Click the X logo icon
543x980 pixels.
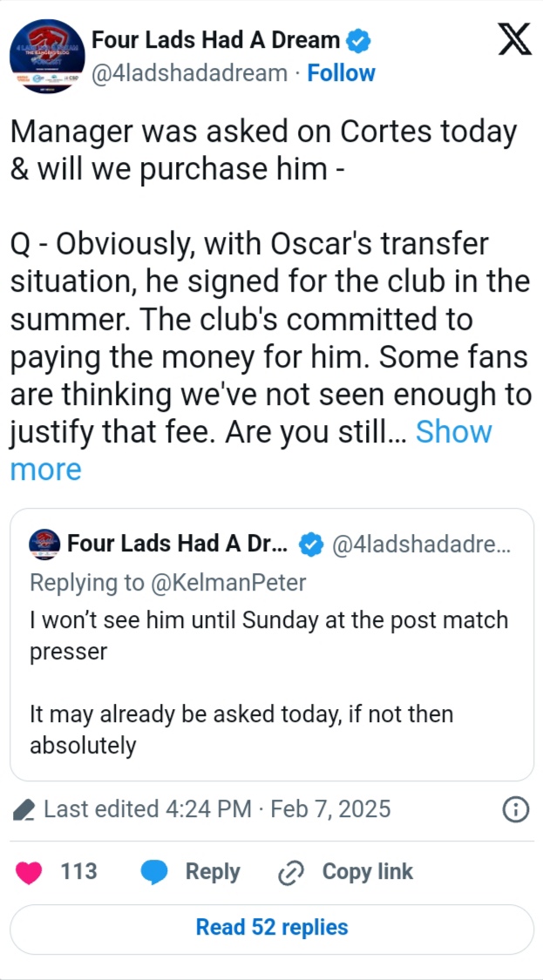pos(514,40)
